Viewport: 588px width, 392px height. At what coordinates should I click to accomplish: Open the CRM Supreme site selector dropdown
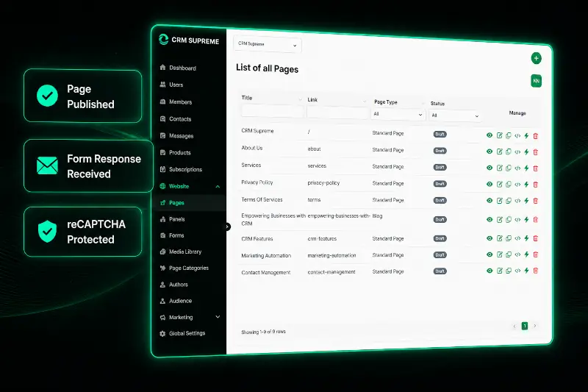click(267, 45)
